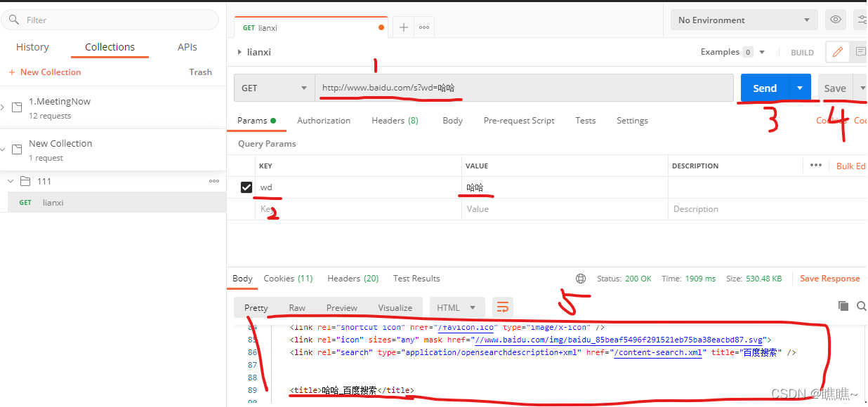Image resolution: width=868 pixels, height=407 pixels.
Task: Open the request Body tab
Action: click(452, 121)
